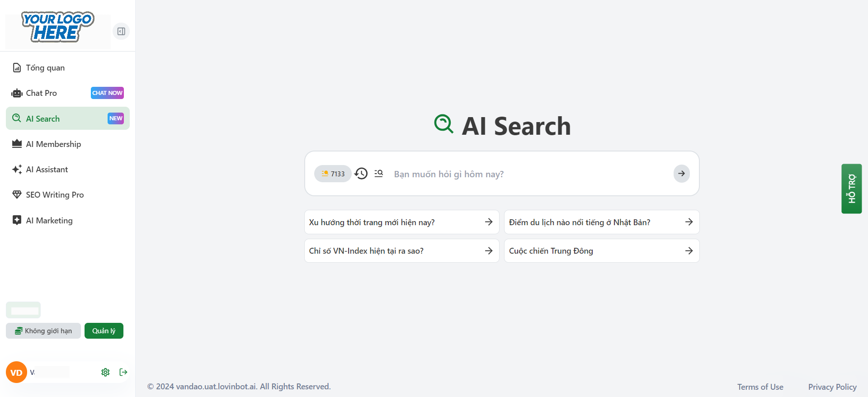The image size is (868, 397).
Task: Open AI Assistant section
Action: 47,170
